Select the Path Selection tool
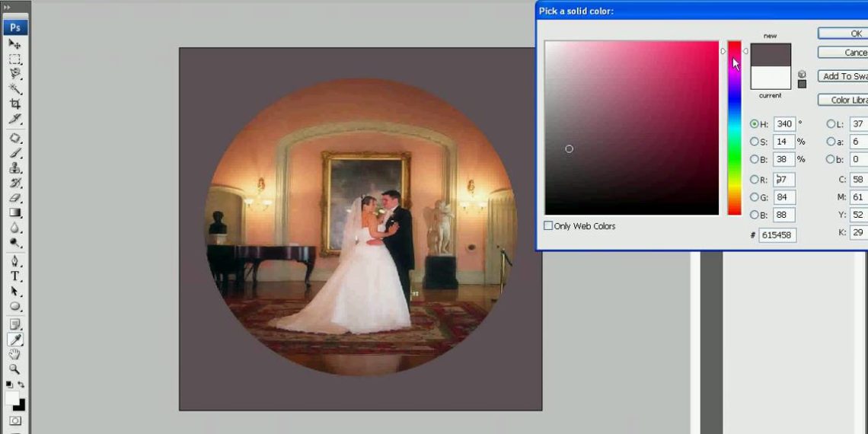Screen dimensions: 868x434 [15, 291]
